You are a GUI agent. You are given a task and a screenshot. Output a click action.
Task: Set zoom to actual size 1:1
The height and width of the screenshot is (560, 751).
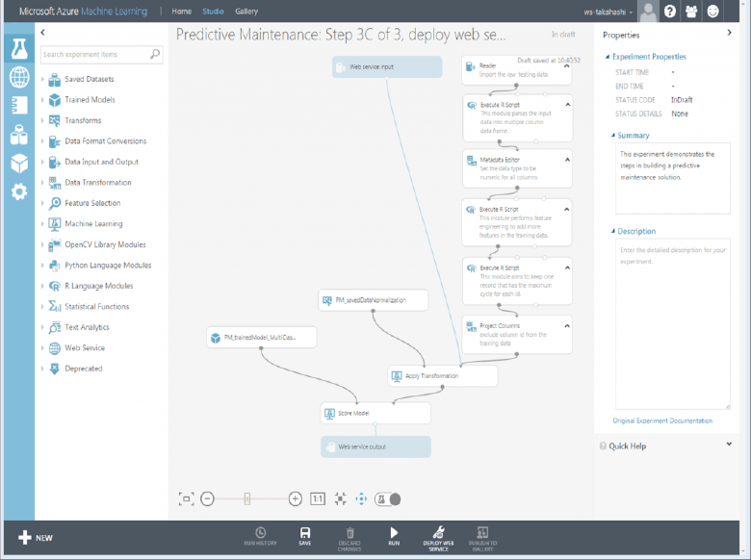click(318, 499)
